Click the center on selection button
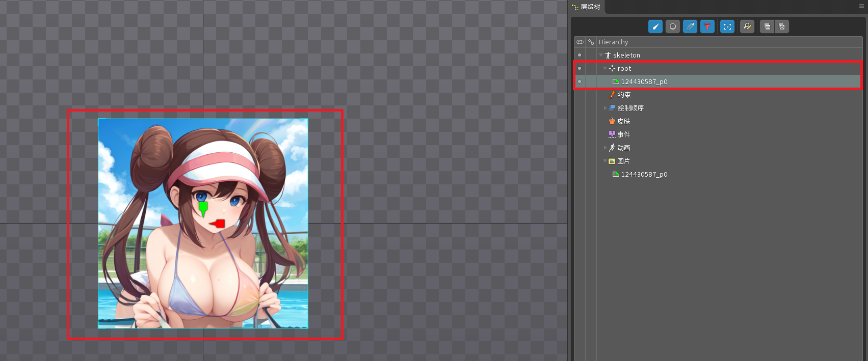868x361 pixels. (727, 26)
